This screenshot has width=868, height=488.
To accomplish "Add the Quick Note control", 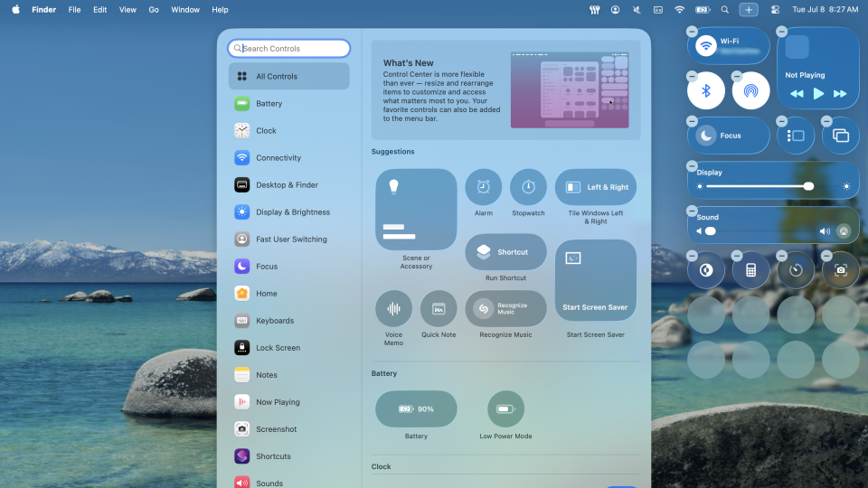I will click(439, 308).
